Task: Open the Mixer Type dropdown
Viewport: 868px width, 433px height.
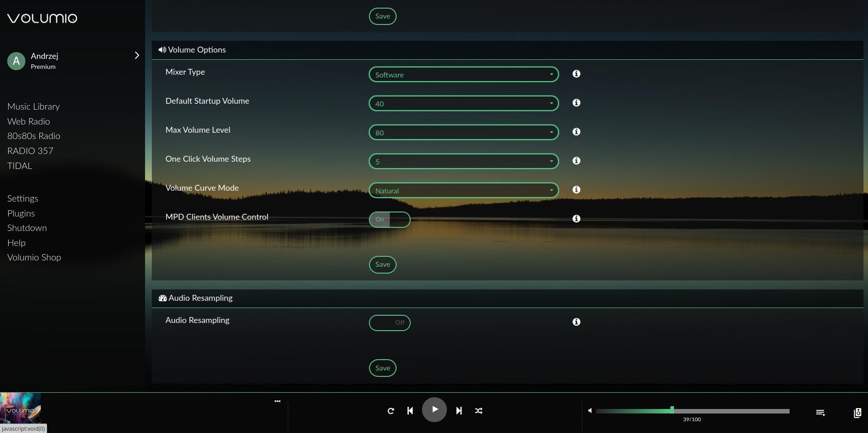Action: coord(463,75)
